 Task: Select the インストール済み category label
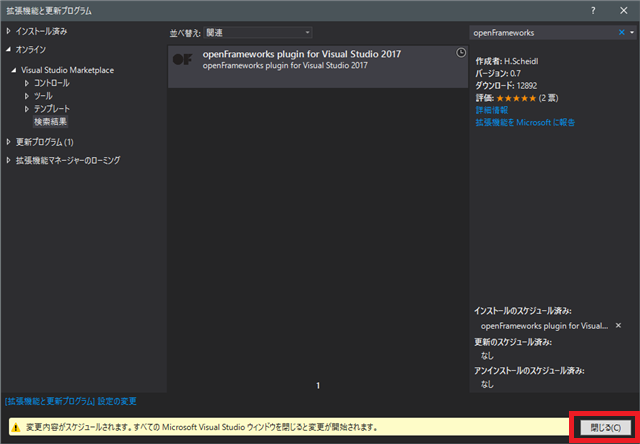[x=42, y=31]
